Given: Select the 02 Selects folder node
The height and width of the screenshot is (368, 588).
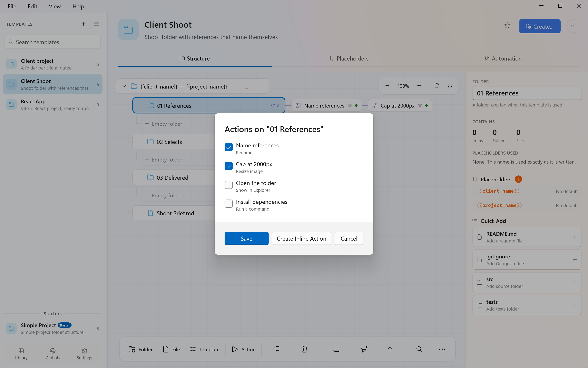Looking at the screenshot, I should pos(174,142).
